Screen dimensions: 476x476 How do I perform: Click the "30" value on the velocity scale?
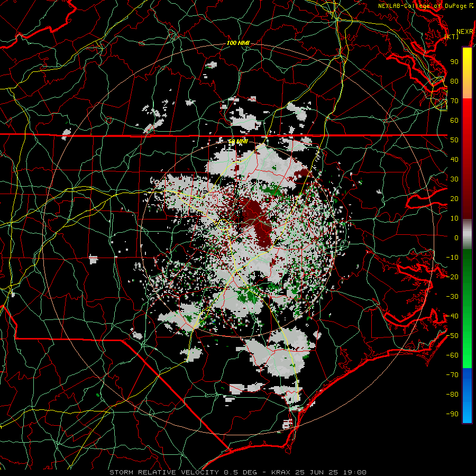tap(454, 179)
